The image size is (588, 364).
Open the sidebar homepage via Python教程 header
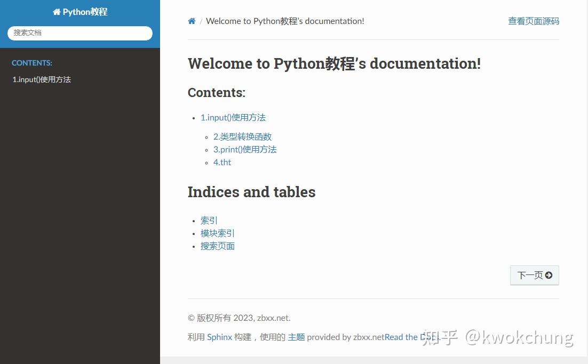click(85, 11)
